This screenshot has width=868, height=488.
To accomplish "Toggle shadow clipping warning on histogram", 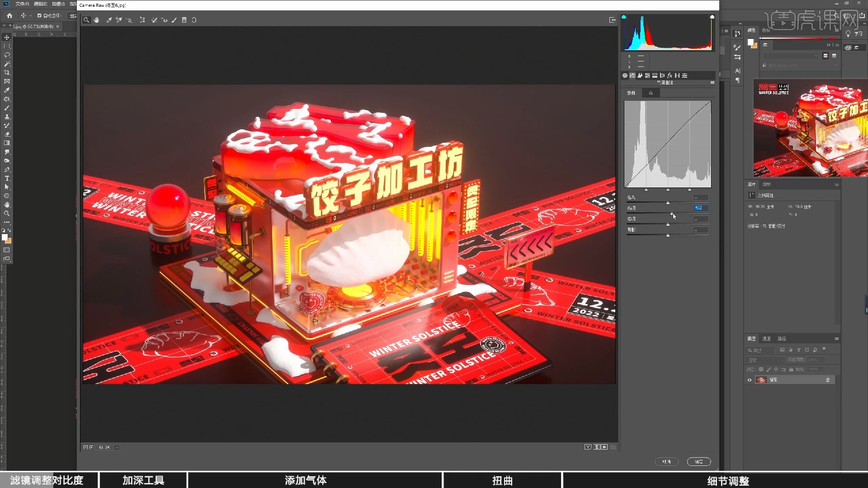I will [624, 17].
